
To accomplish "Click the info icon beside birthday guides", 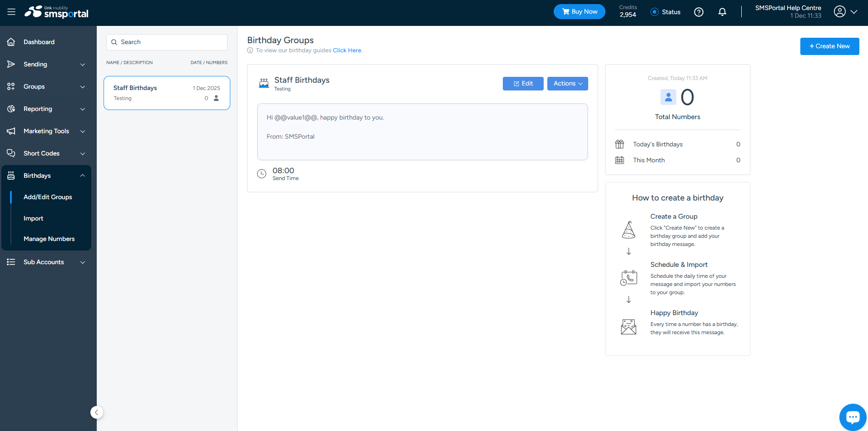I will tap(250, 50).
